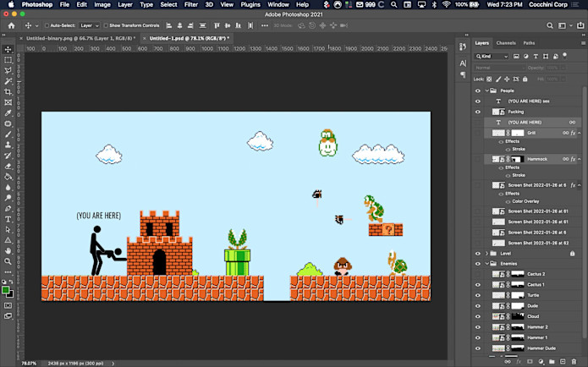The width and height of the screenshot is (588, 367).
Task: Open the Normal blend mode dropdown
Action: [x=499, y=68]
